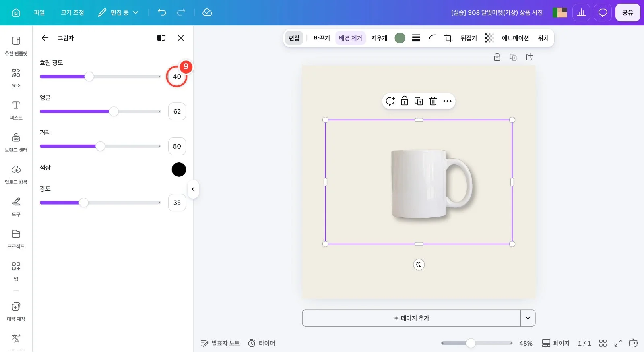Expand the 편집 중 mode dropdown
This screenshot has width=644, height=352.
tap(119, 12)
